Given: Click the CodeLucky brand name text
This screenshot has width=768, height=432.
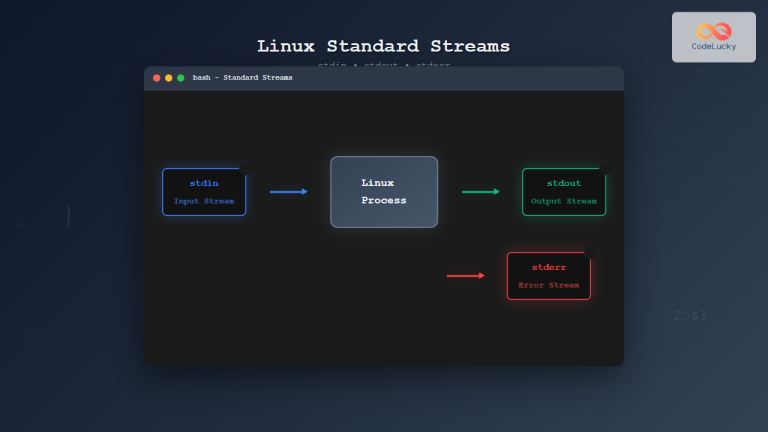Looking at the screenshot, I should tap(713, 46).
